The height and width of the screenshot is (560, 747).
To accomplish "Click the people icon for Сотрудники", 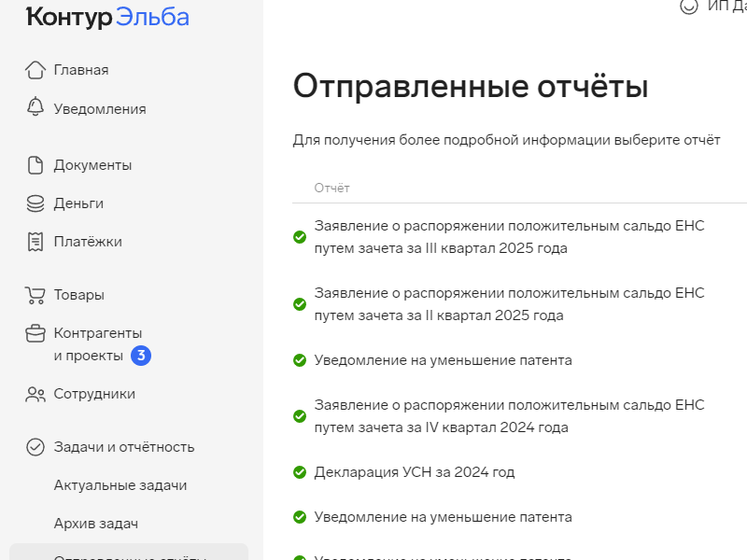I will (35, 394).
